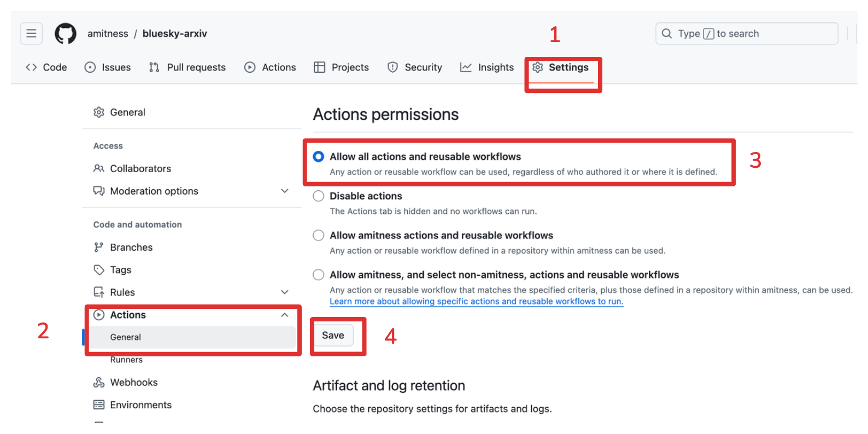The height and width of the screenshot is (434, 868).
Task: Expand the Moderation options section
Action: pos(284,191)
